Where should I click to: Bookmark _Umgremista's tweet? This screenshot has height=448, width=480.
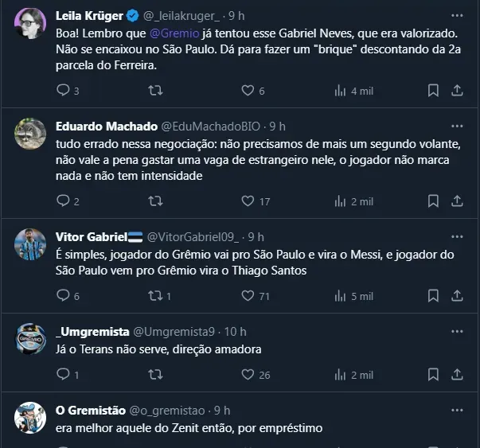pos(432,375)
